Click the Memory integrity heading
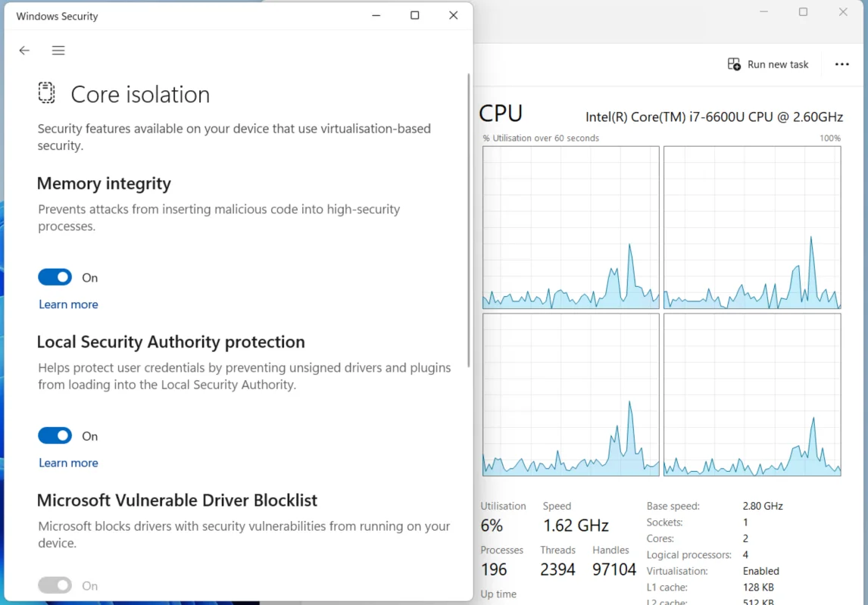 pos(104,183)
